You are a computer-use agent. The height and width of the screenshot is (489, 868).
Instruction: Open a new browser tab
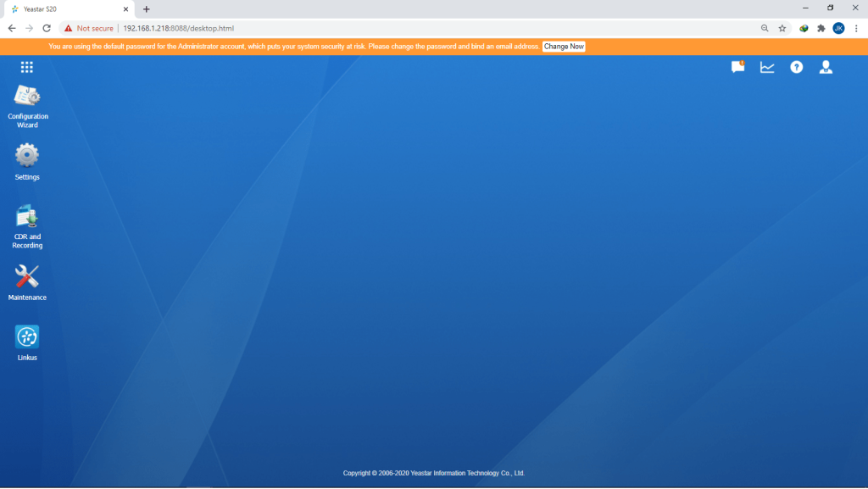[146, 8]
